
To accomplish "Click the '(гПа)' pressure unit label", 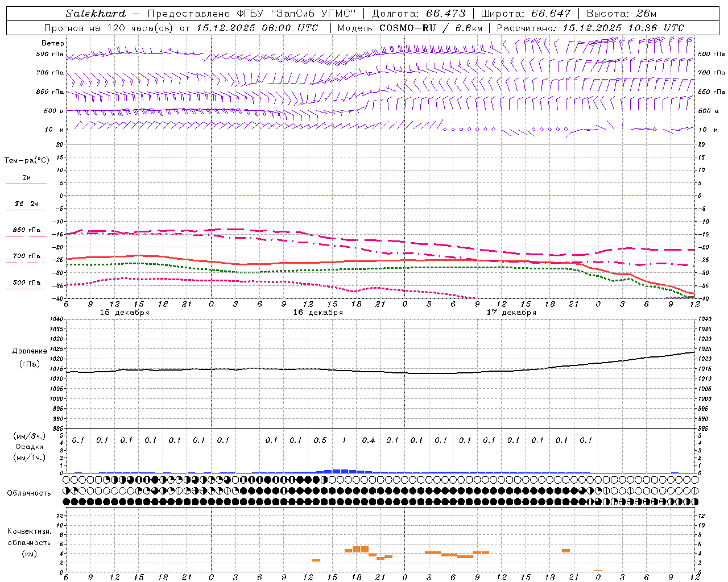I will 30,364.
